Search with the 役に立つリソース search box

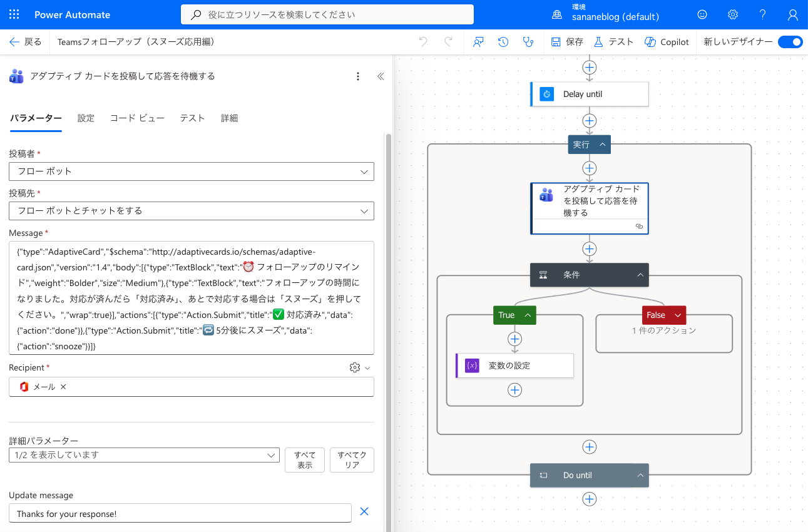coord(327,14)
